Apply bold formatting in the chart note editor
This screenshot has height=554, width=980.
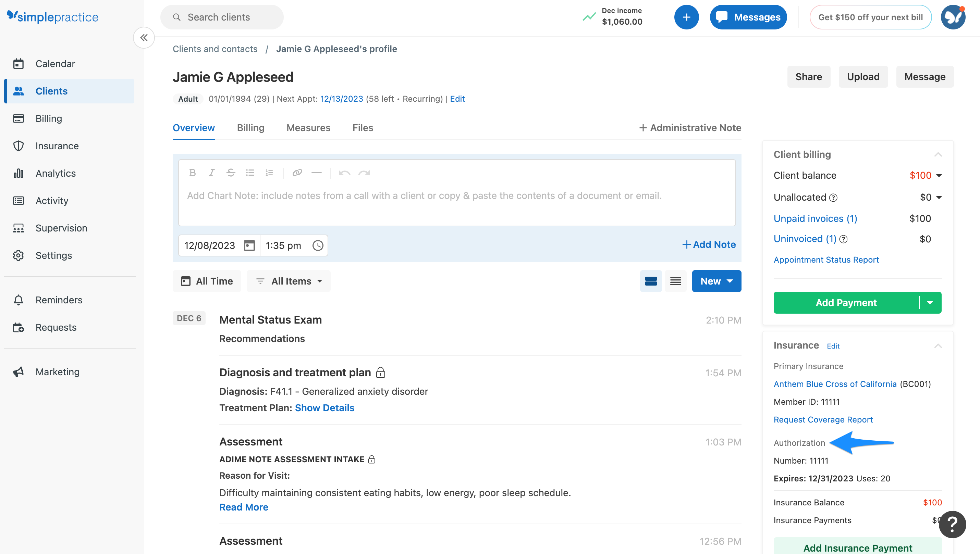coord(192,172)
